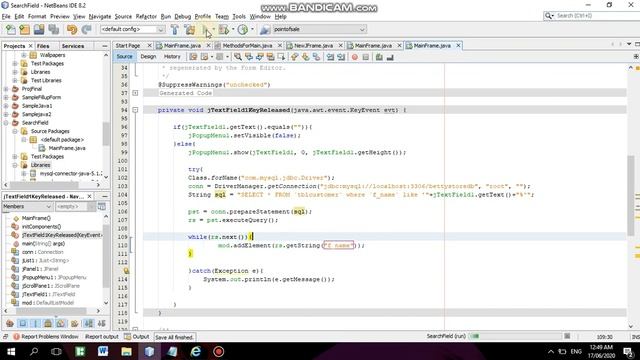Open the Navigate menu
This screenshot has height=360, width=640.
(100, 16)
